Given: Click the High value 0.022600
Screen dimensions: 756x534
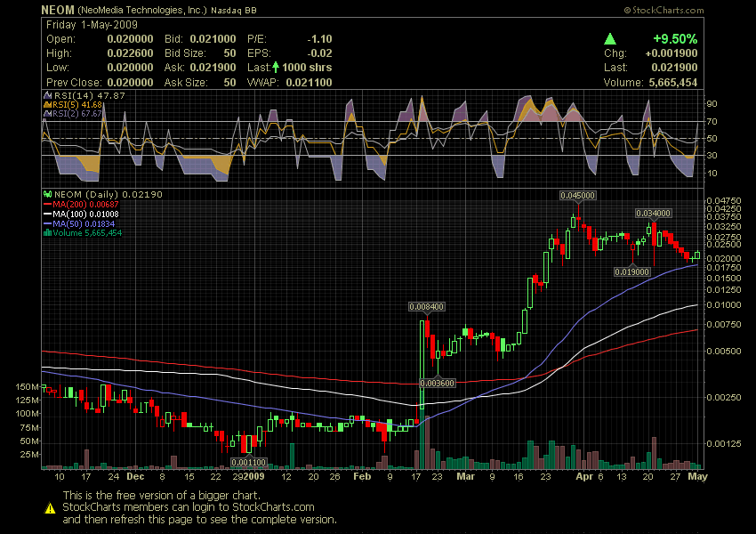Looking at the screenshot, I should coord(130,53).
